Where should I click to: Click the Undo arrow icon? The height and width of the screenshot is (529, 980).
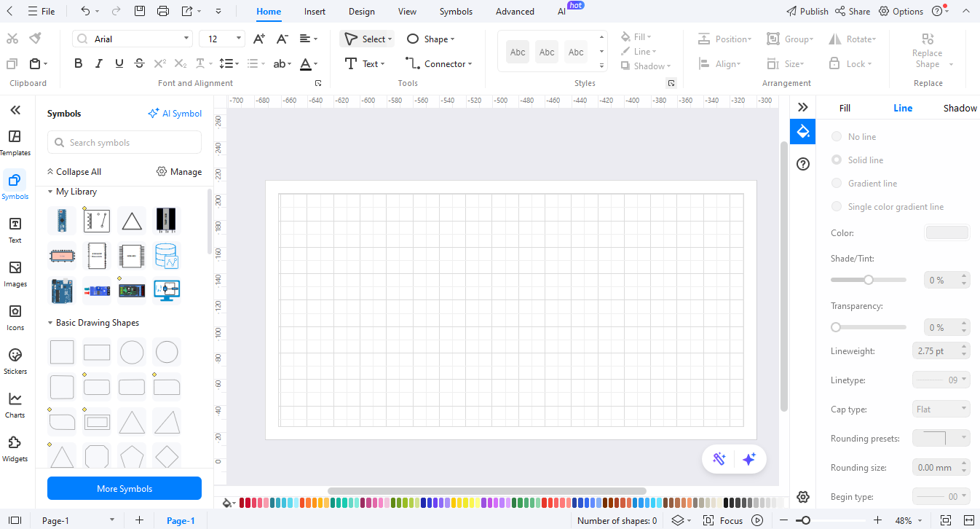coord(86,11)
